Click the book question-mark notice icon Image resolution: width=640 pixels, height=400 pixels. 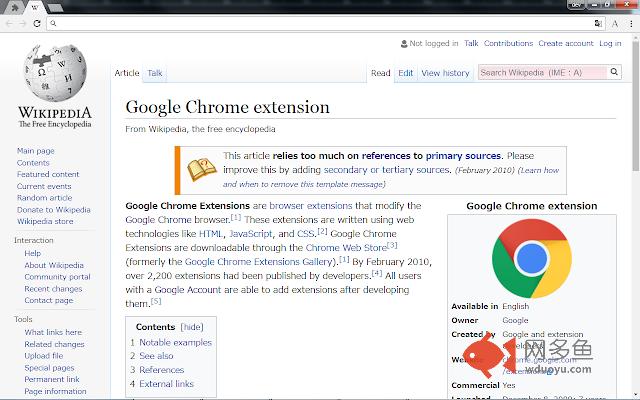pyautogui.click(x=202, y=169)
